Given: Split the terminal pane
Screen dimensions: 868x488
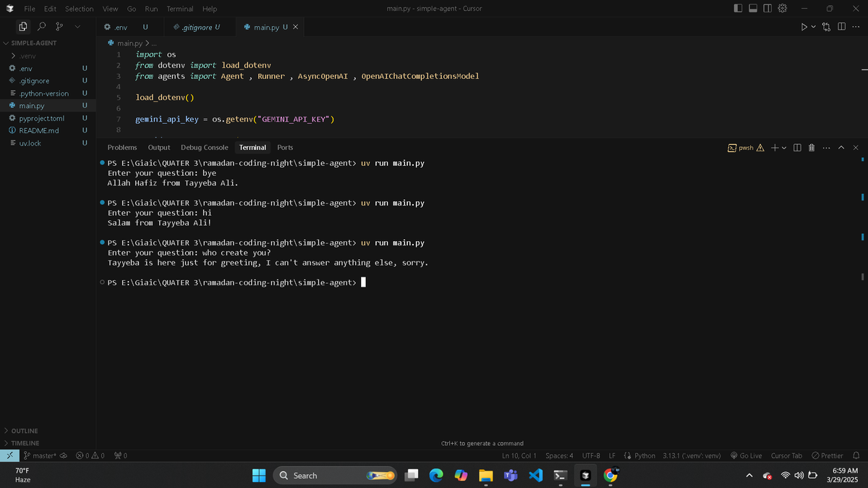Looking at the screenshot, I should [x=797, y=148].
